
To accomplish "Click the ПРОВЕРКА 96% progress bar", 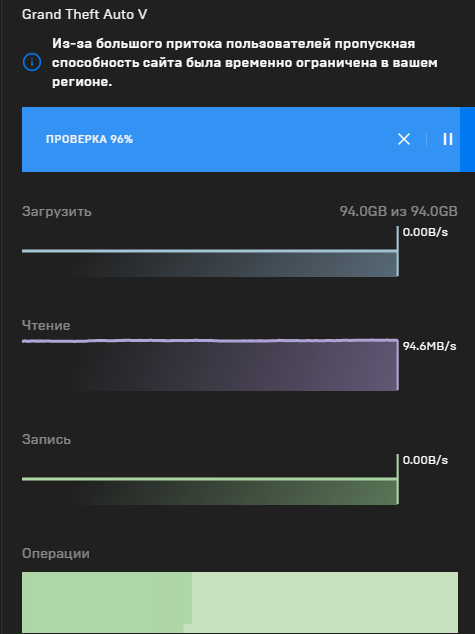I will 241,139.
